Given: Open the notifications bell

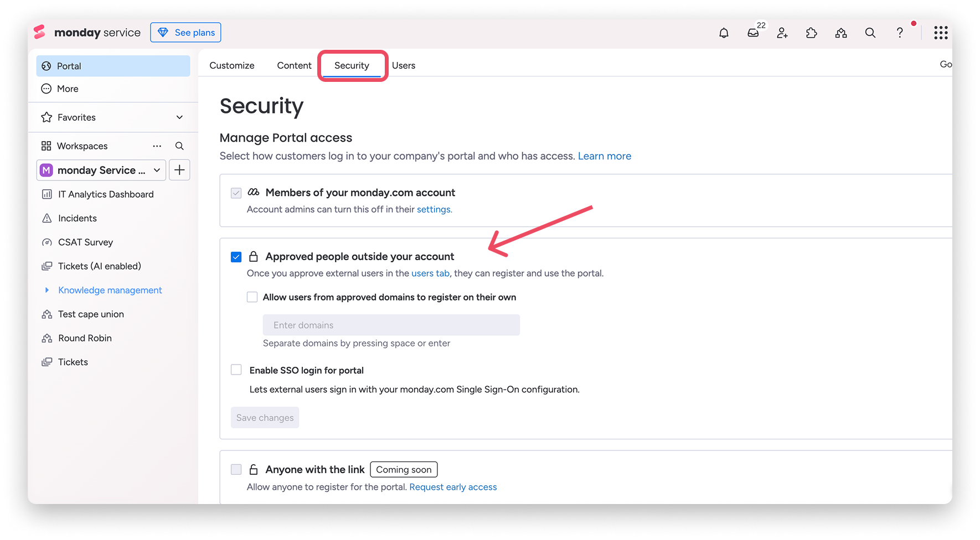Looking at the screenshot, I should (x=724, y=33).
